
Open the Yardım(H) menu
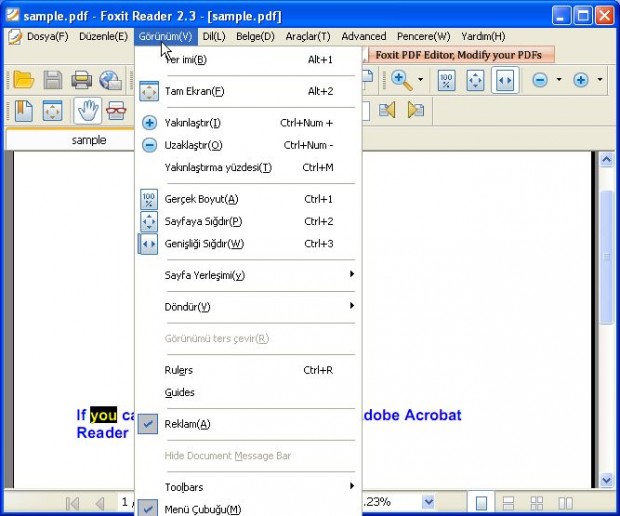click(x=483, y=36)
